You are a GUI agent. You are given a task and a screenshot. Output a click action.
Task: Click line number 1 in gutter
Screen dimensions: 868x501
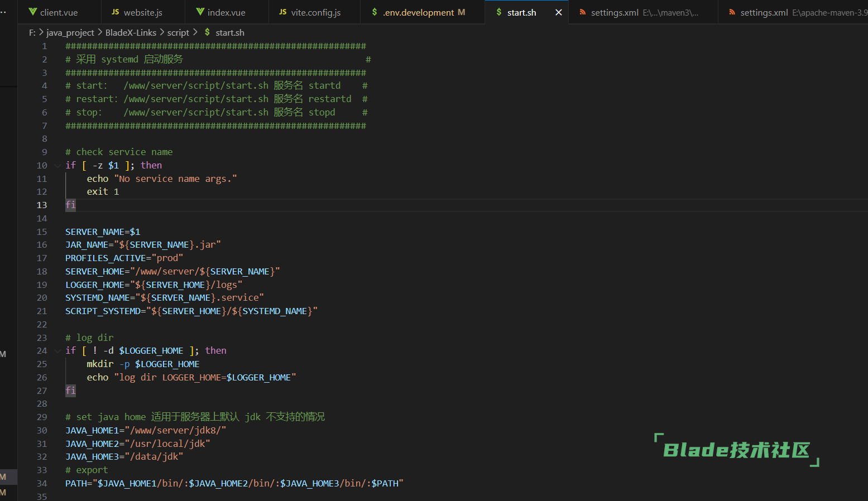pos(45,46)
